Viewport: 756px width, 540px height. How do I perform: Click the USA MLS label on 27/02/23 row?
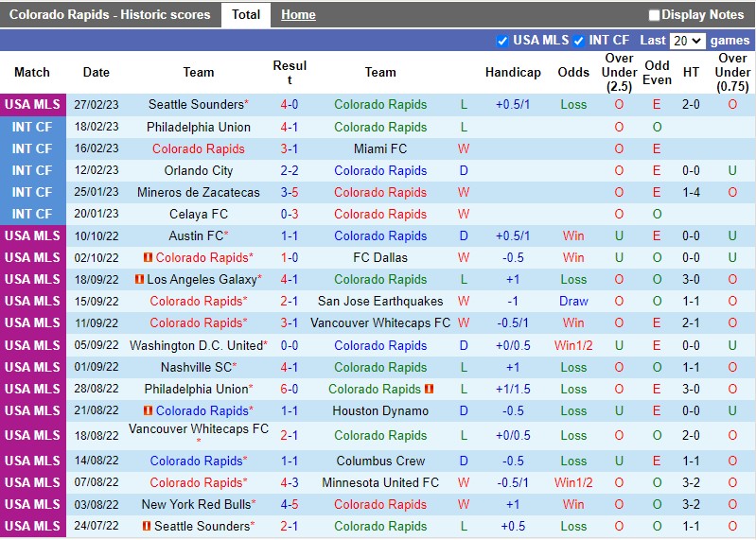tap(33, 105)
